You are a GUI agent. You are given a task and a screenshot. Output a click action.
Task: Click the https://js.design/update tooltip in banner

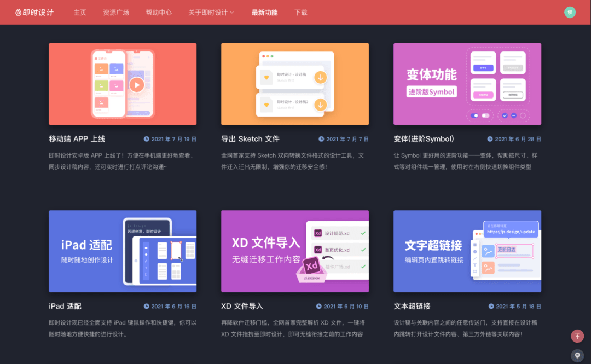click(511, 230)
